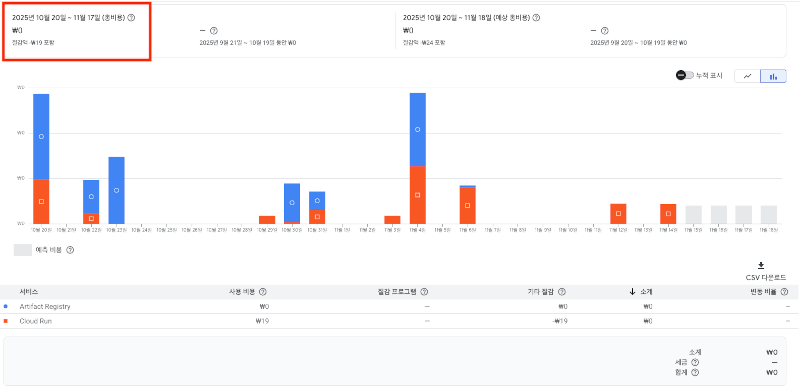Image resolution: width=800 pixels, height=390 pixels.
Task: Click the 절감액 ₩24 포함 text
Action: pyautogui.click(x=423, y=42)
